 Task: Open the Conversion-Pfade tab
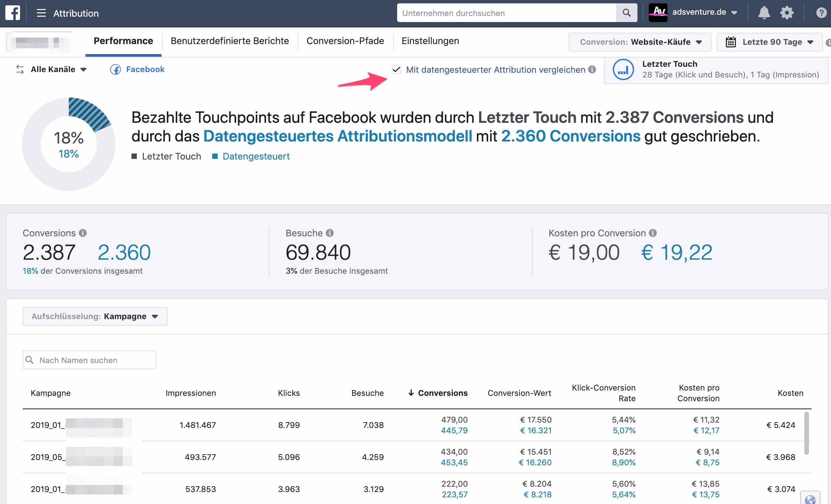coord(345,41)
